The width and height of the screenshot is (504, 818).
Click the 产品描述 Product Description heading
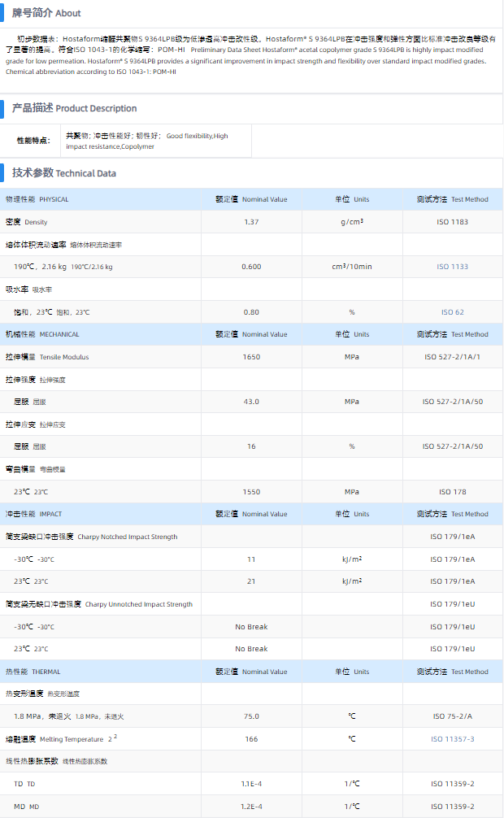[74, 108]
